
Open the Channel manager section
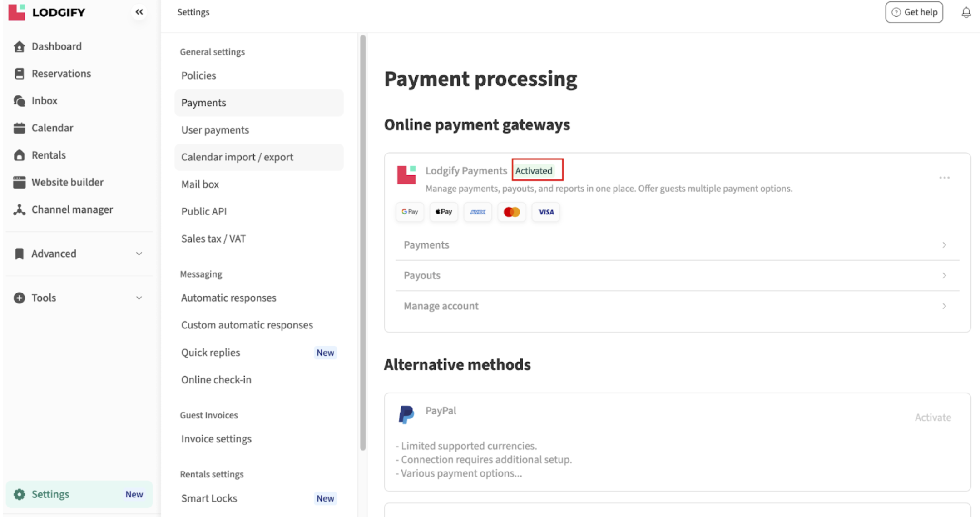(72, 209)
